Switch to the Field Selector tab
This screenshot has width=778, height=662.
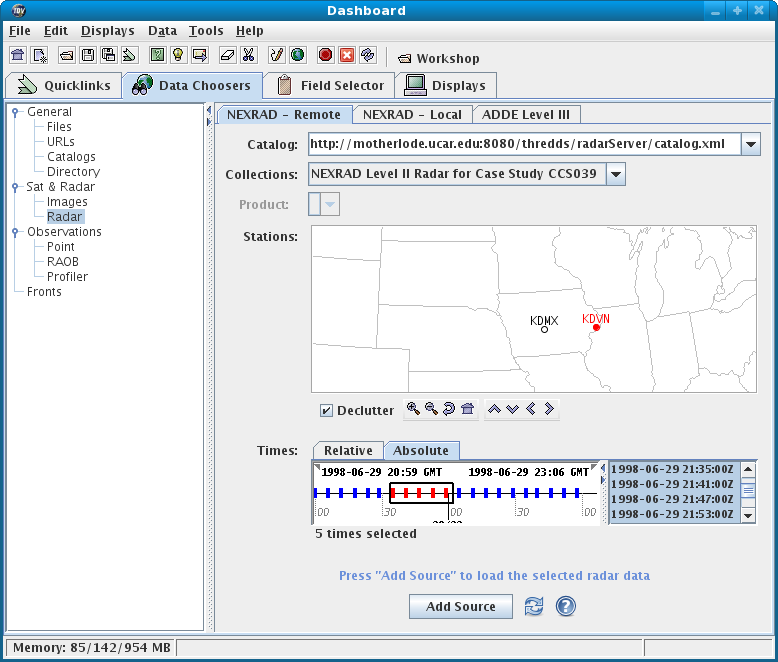point(330,85)
